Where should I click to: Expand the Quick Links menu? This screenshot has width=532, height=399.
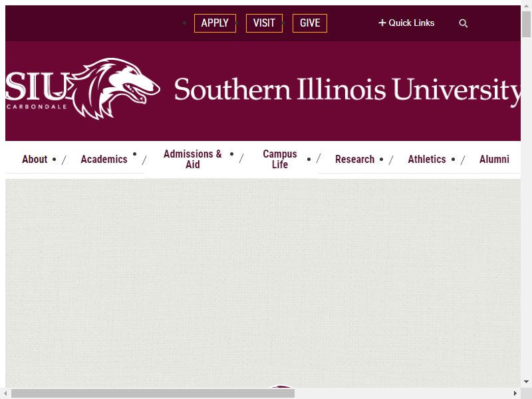coord(406,23)
